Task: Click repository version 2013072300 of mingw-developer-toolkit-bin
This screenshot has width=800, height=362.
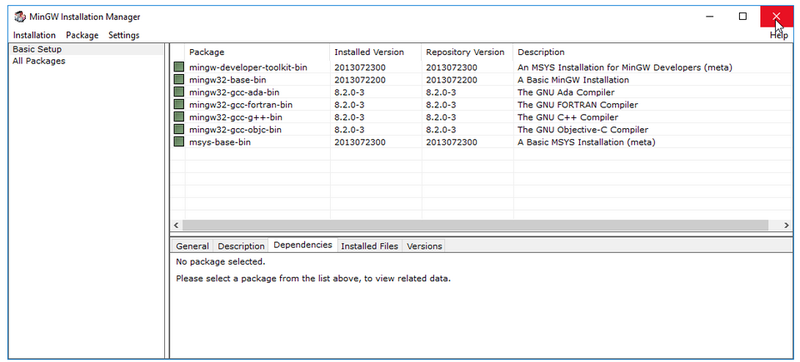Action: pos(452,67)
